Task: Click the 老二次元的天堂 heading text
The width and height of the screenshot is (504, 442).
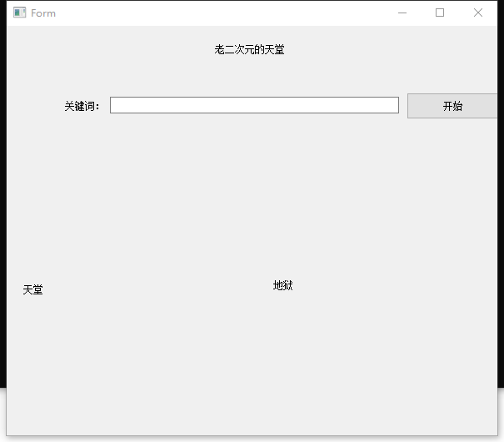Action: pyautogui.click(x=249, y=50)
